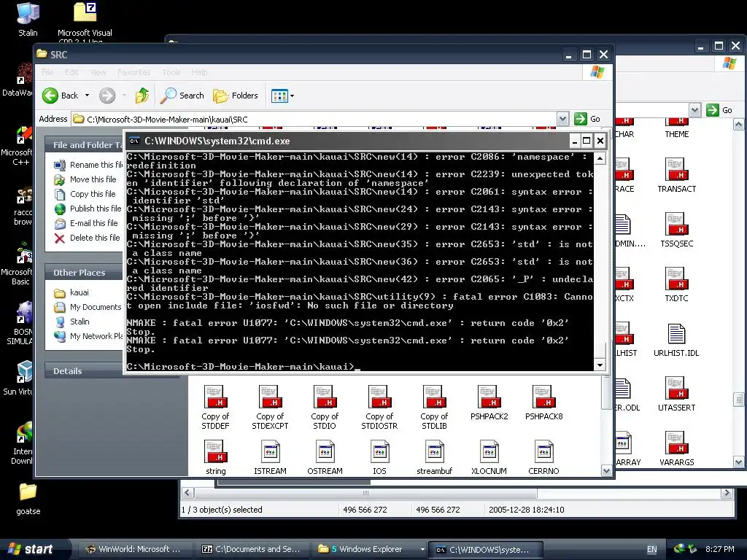Open the Favorites menu in SRC window

(134, 72)
